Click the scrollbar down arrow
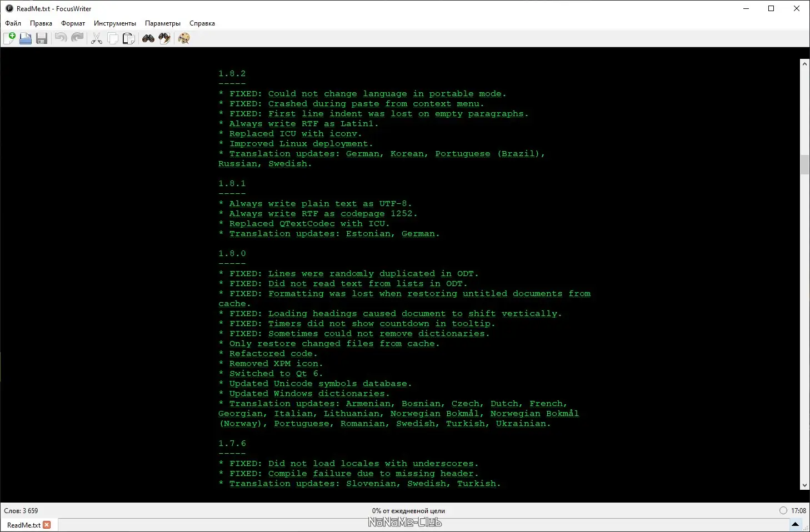 [804, 485]
